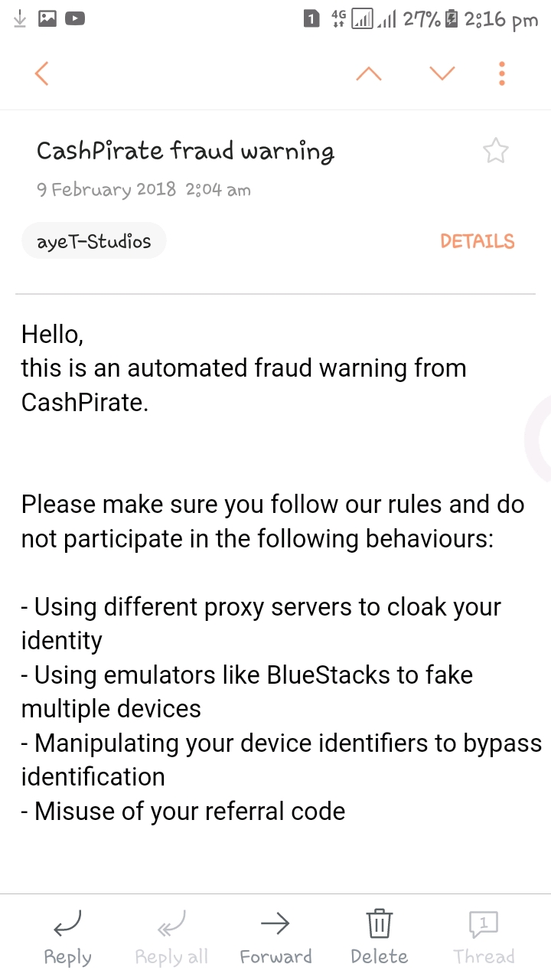
Task: Star the CashPirate fraud warning email
Action: point(496,152)
